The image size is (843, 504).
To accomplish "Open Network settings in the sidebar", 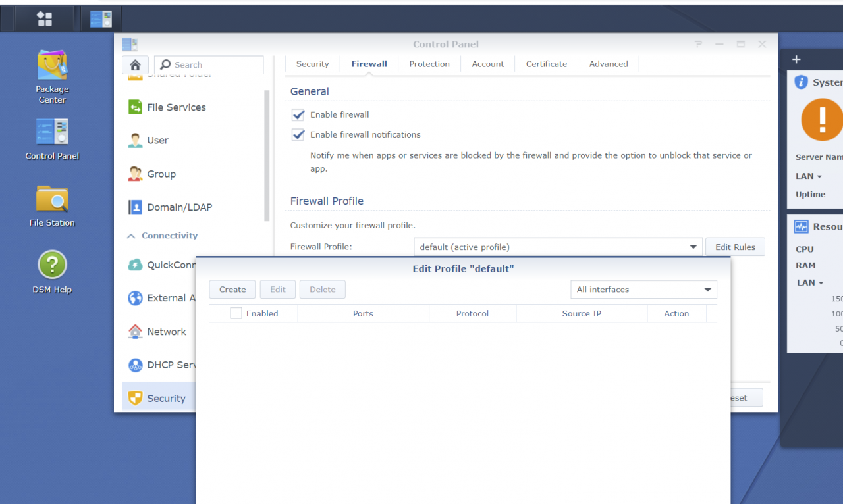I will 167,332.
